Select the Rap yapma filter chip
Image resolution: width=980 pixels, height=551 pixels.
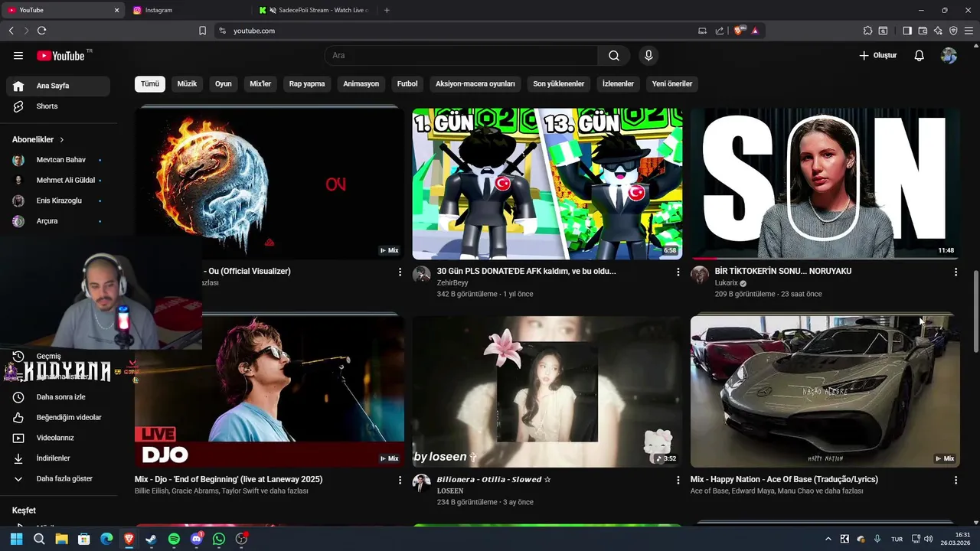point(307,83)
